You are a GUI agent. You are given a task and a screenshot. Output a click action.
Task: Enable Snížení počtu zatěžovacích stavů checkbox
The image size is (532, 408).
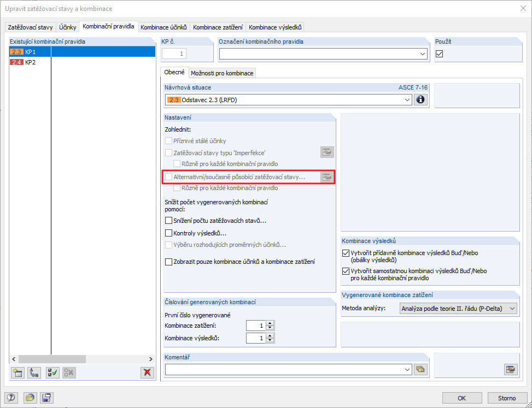pyautogui.click(x=168, y=221)
